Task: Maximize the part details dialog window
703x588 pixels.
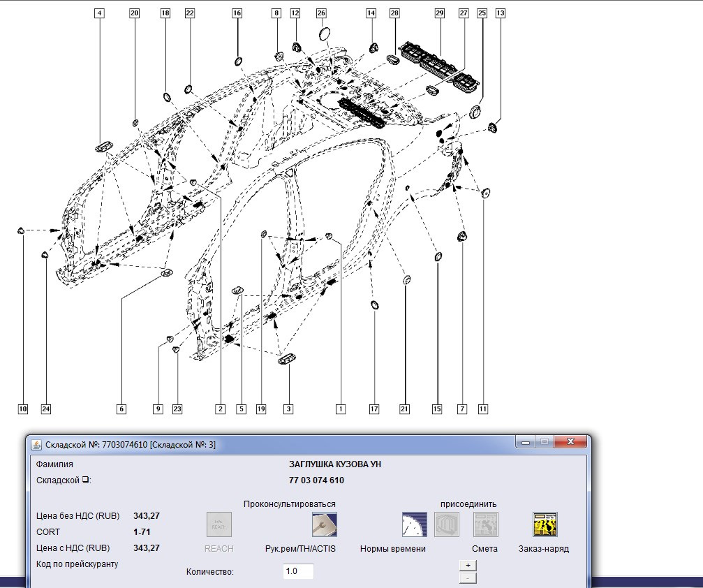Action: (x=545, y=442)
